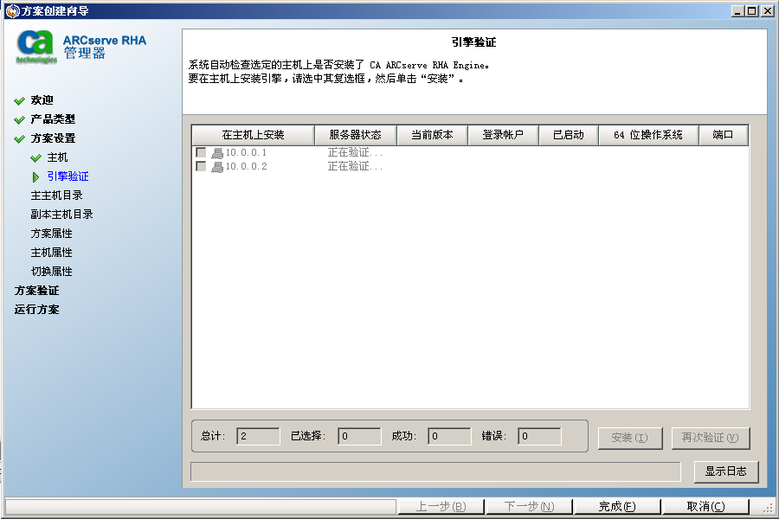
Task: Click the window resize grip corner
Action: pyautogui.click(x=768, y=508)
